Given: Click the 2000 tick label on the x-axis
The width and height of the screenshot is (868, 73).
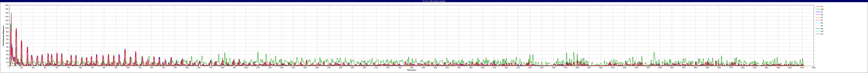Looking at the screenshot, I should (246, 68).
